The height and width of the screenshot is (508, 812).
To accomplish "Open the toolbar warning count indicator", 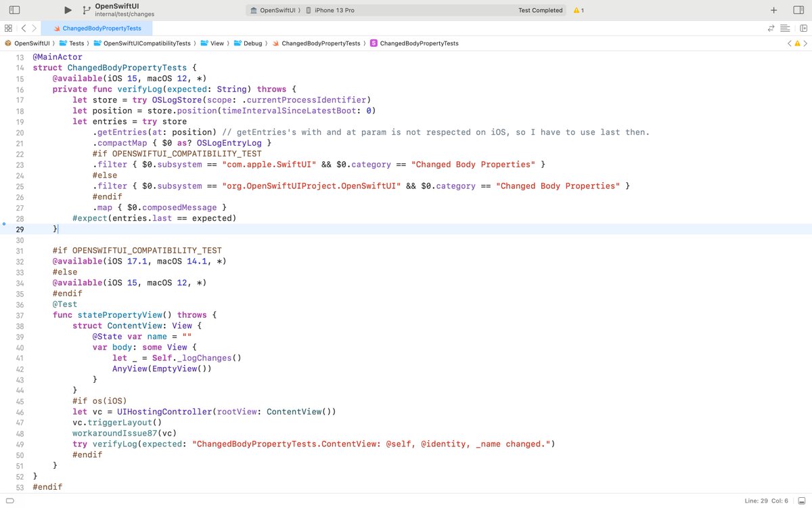I will point(579,10).
